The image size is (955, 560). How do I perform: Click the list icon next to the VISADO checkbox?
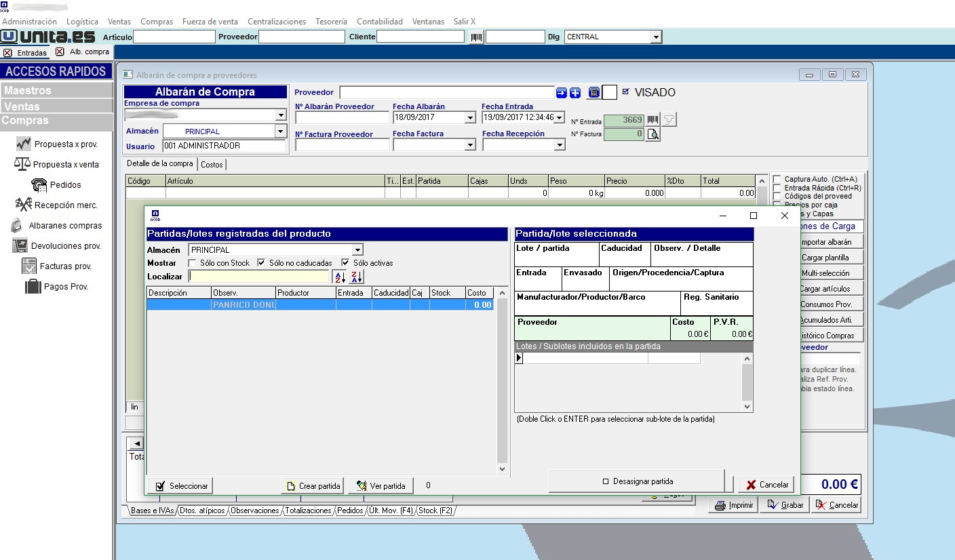coord(594,93)
